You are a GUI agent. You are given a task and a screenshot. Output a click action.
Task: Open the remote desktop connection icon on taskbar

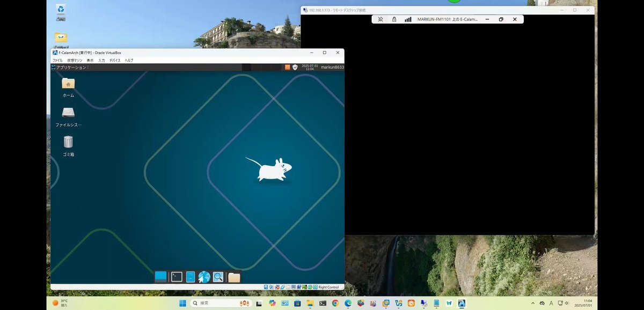coord(423,303)
